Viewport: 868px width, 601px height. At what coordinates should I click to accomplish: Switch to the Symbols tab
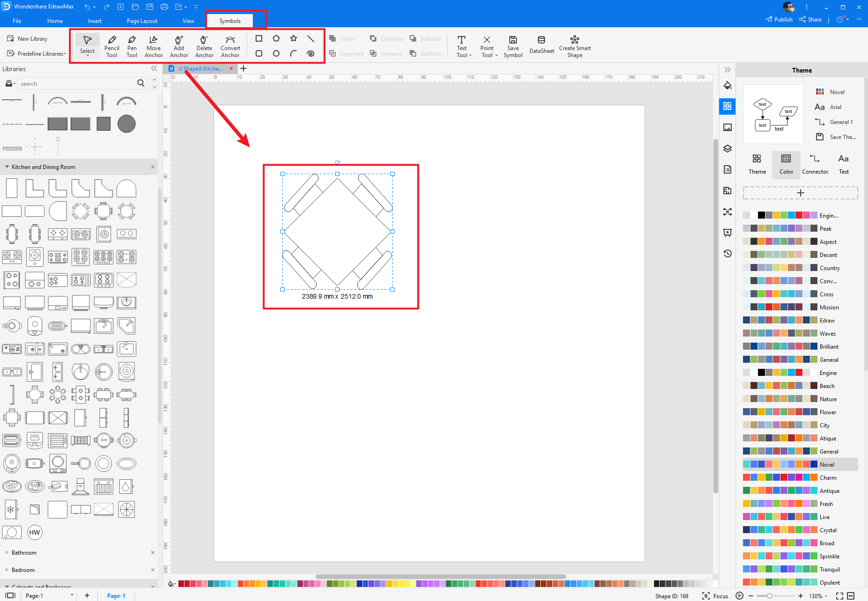[x=229, y=21]
